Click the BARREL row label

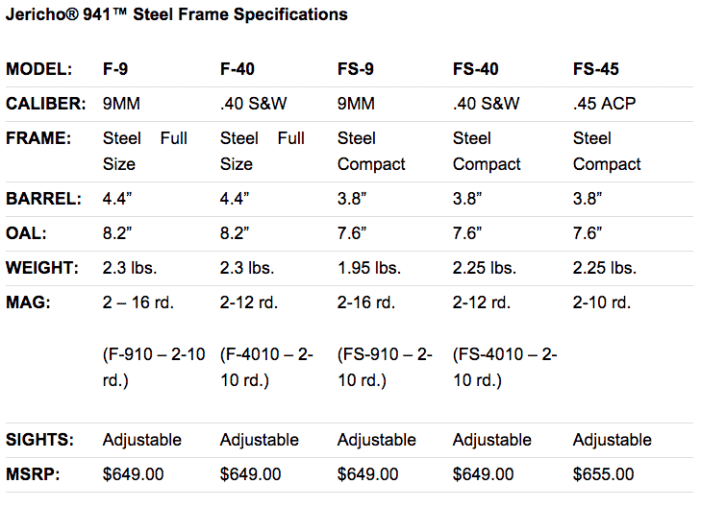[43, 199]
